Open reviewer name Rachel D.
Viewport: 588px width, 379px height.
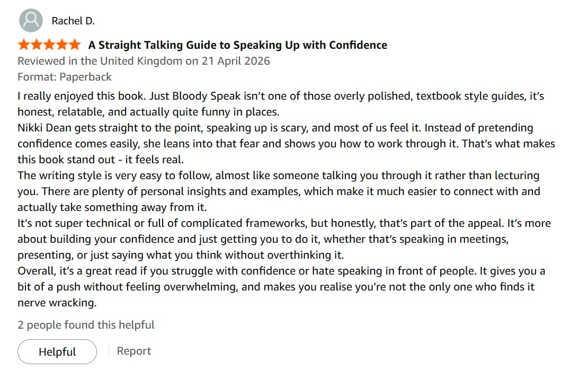73,21
